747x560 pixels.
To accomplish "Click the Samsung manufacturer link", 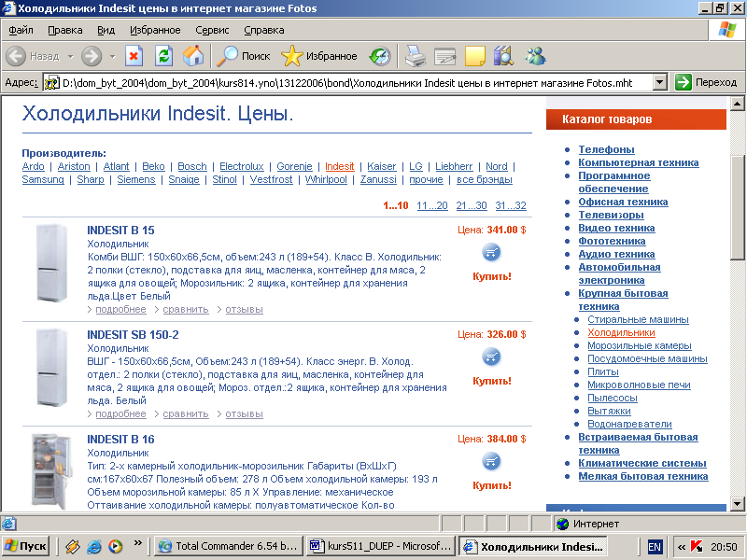I will click(x=43, y=179).
